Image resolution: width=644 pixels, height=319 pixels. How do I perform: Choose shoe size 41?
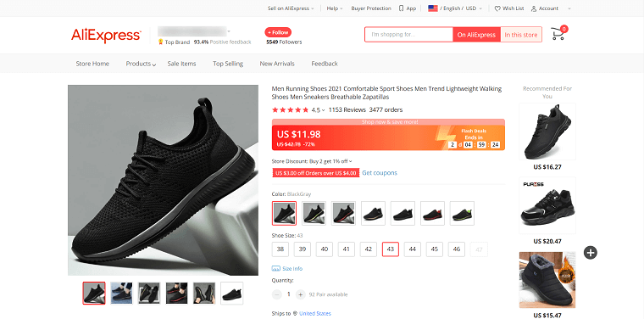347,249
